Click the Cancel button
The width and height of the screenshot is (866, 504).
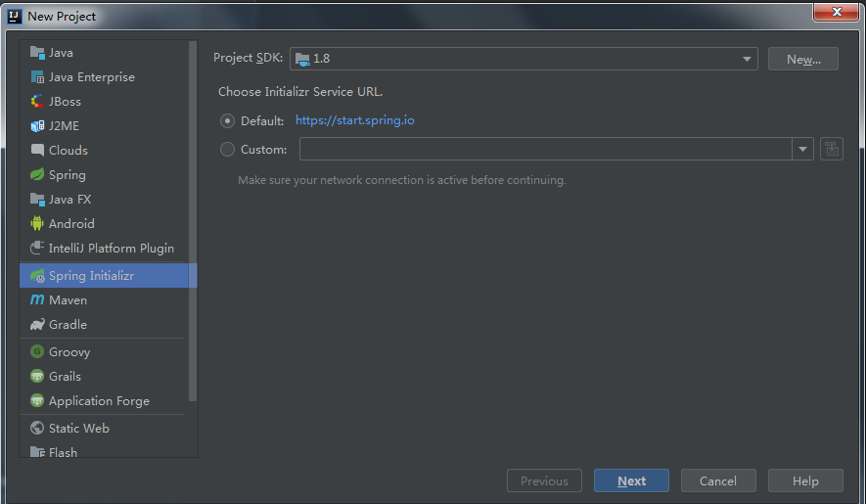[x=718, y=481]
